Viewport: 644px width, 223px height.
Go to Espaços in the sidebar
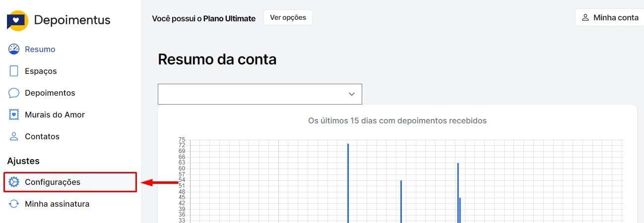pyautogui.click(x=41, y=71)
